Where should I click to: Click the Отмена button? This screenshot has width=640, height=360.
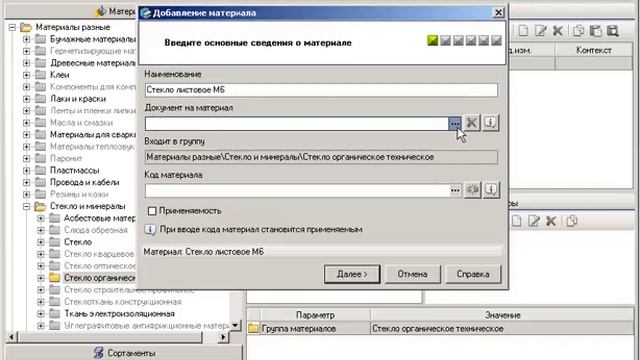click(412, 274)
